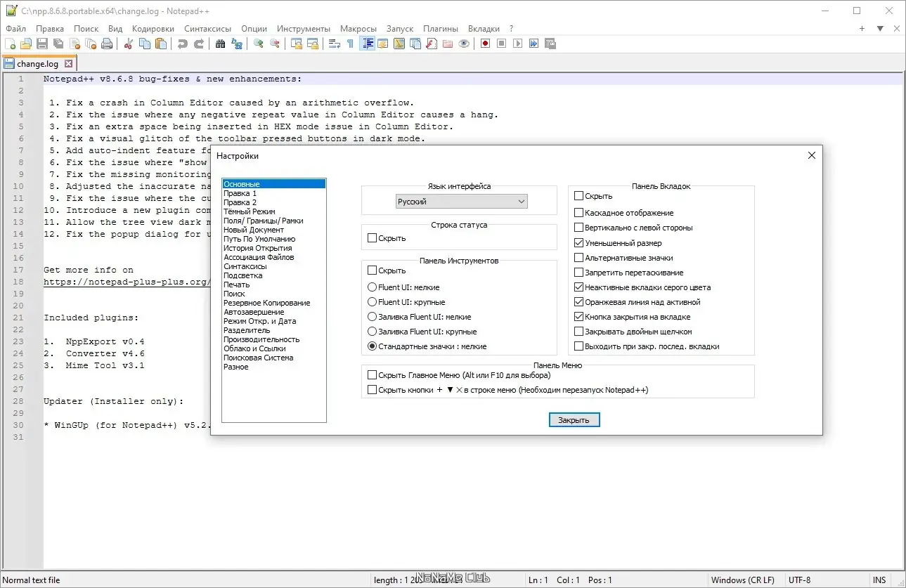
Task: Check Каскадное отображение option
Action: [x=578, y=212]
